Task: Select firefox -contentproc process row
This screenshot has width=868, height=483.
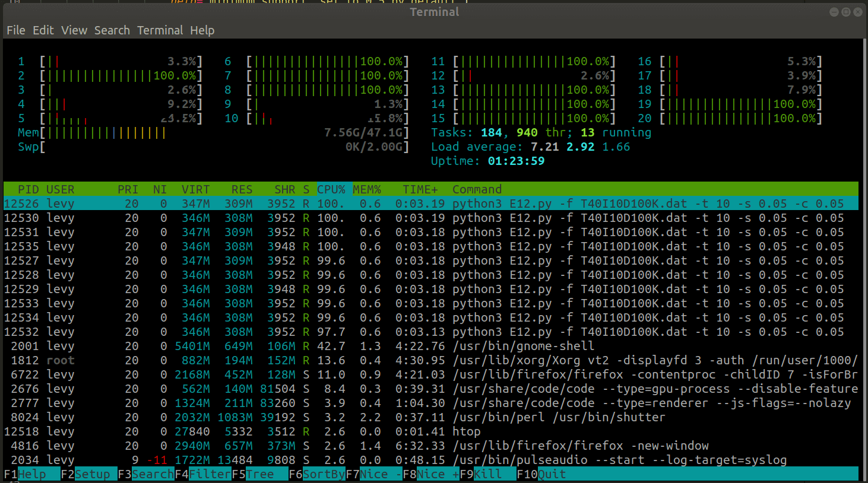Action: [x=431, y=374]
